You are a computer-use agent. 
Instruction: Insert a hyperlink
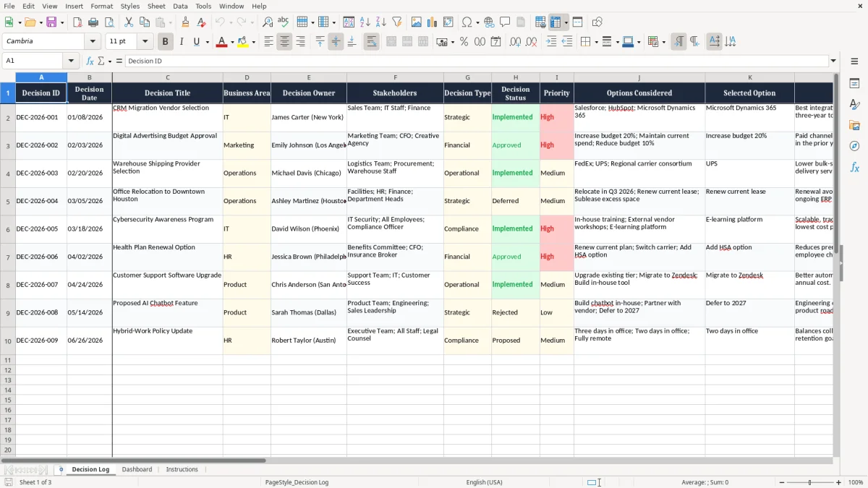pyautogui.click(x=489, y=22)
